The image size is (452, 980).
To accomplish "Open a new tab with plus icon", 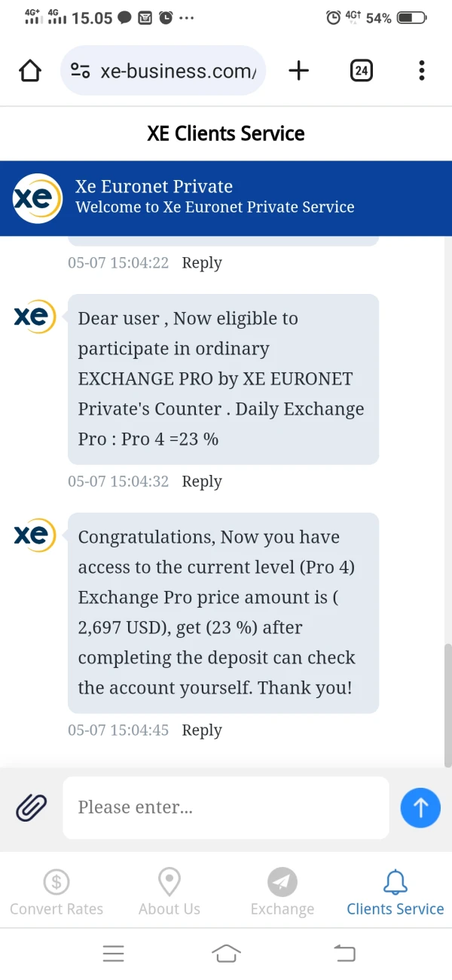I will (299, 71).
